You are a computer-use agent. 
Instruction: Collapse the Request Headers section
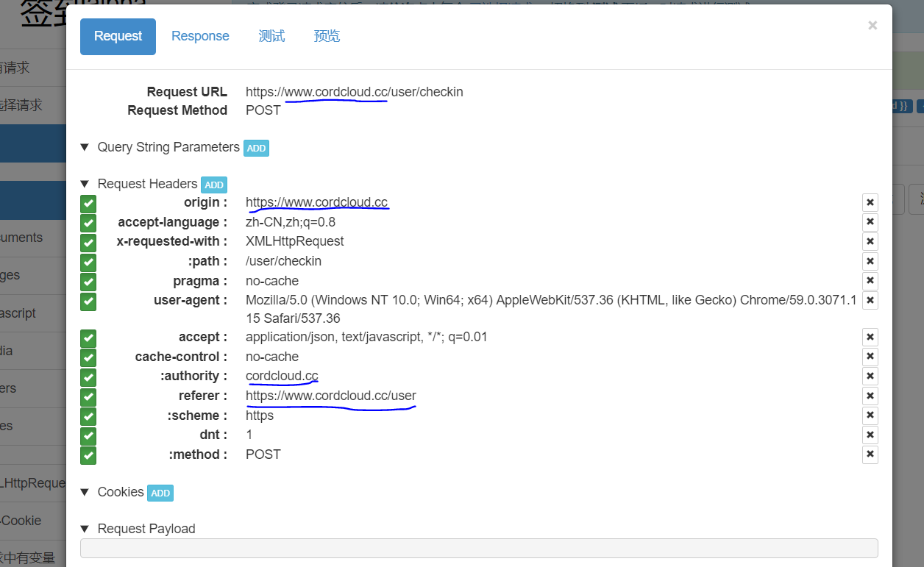85,184
